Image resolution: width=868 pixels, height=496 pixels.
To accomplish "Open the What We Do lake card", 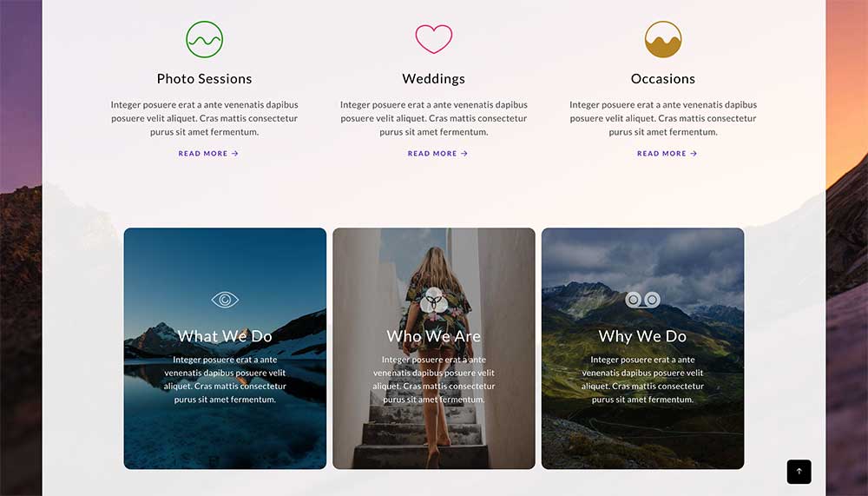I will point(225,348).
